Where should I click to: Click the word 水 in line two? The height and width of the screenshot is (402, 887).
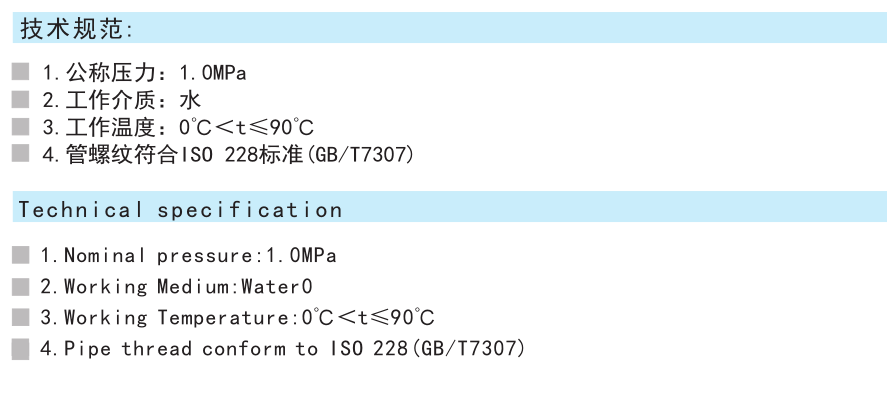(190, 100)
